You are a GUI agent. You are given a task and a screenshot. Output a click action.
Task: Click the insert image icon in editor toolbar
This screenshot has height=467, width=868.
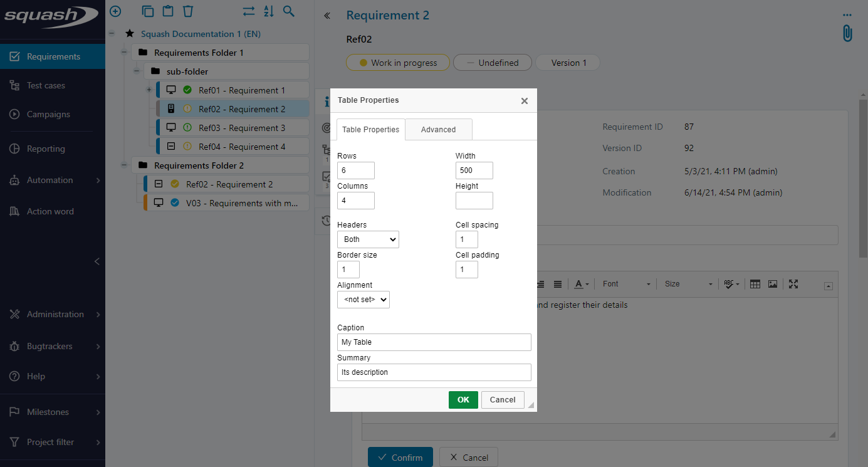click(x=773, y=284)
